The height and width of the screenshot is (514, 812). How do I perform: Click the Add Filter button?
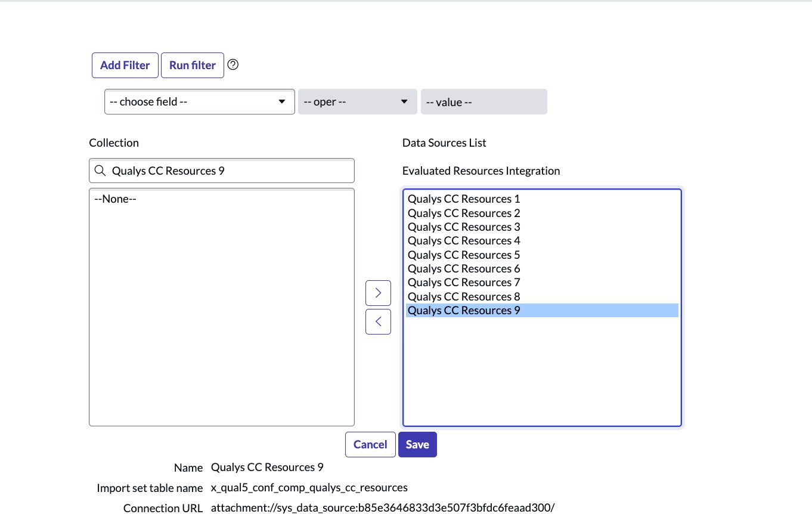(125, 65)
